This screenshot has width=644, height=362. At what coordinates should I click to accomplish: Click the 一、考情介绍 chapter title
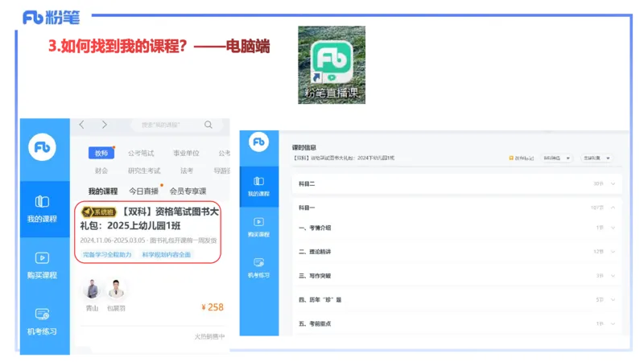315,228
